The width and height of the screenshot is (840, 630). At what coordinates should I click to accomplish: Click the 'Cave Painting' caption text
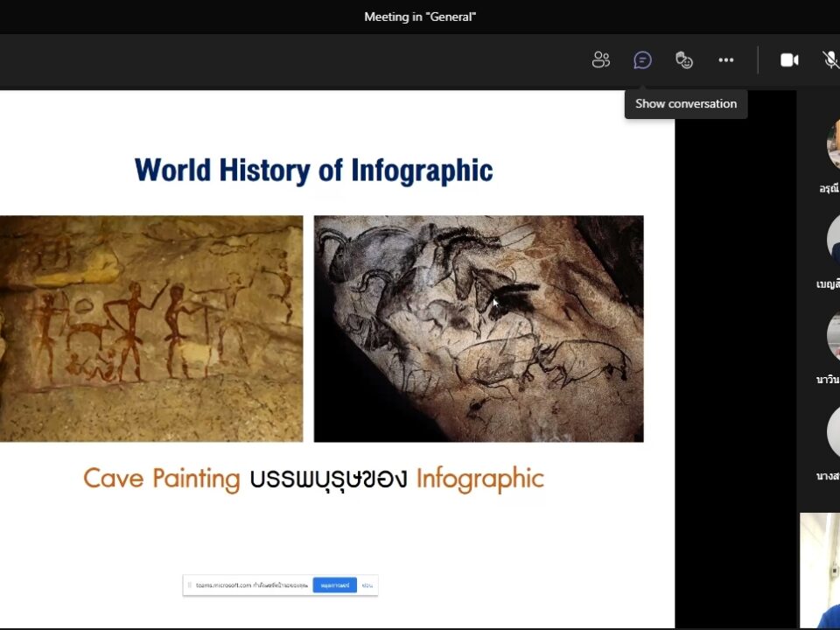tap(162, 479)
